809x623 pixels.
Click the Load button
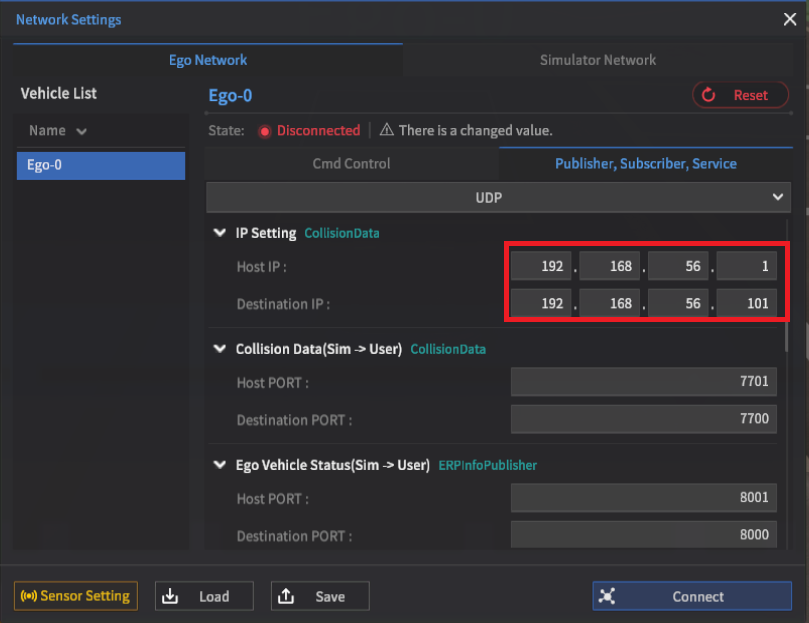pos(204,596)
